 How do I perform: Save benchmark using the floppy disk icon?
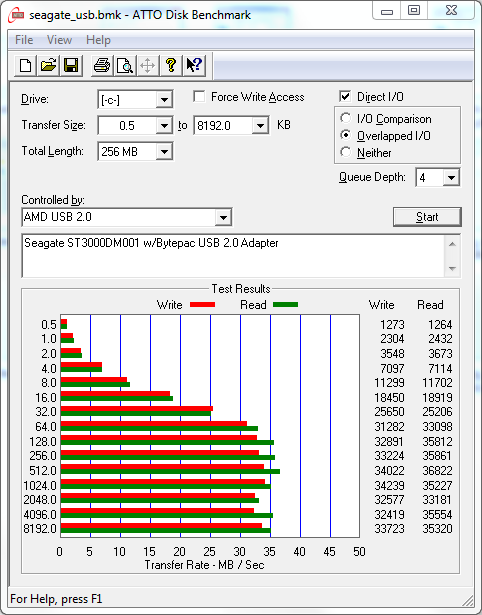point(71,65)
